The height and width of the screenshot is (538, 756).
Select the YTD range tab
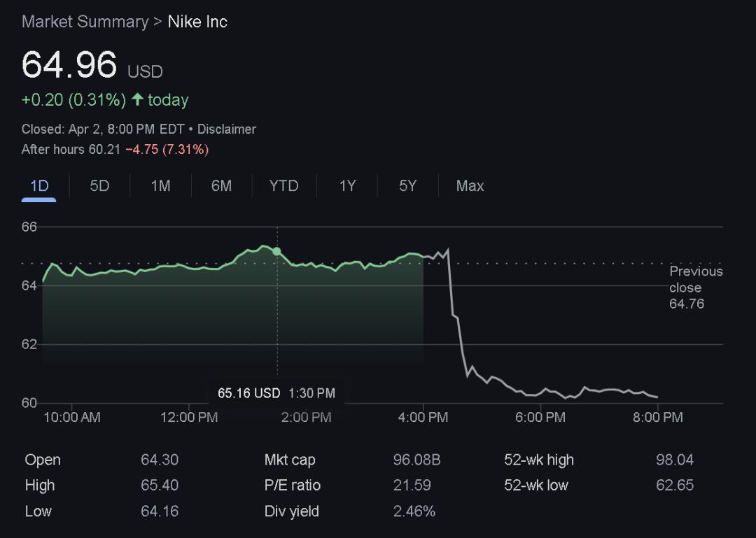283,186
